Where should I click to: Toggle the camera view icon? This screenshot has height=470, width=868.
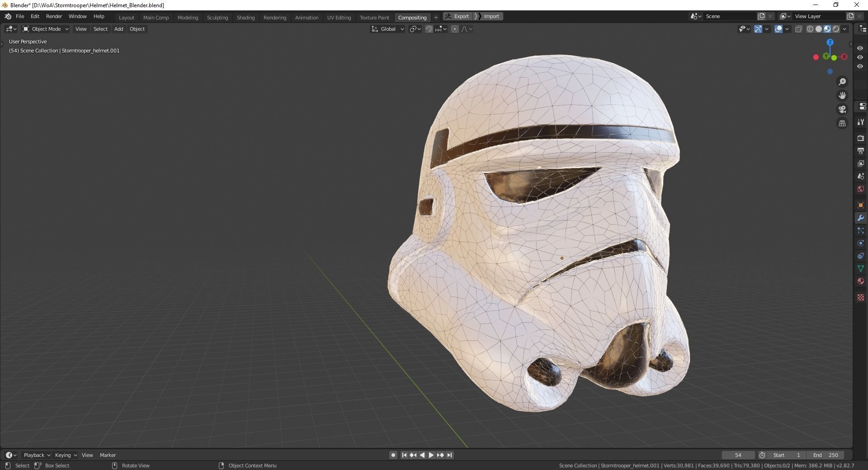(842, 109)
